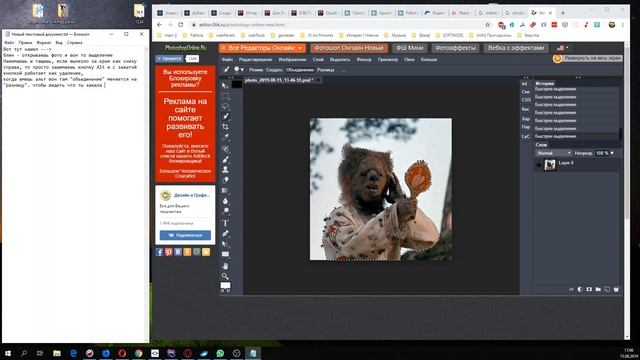
Task: Open the 'Редактирование' menu
Action: [x=256, y=60]
